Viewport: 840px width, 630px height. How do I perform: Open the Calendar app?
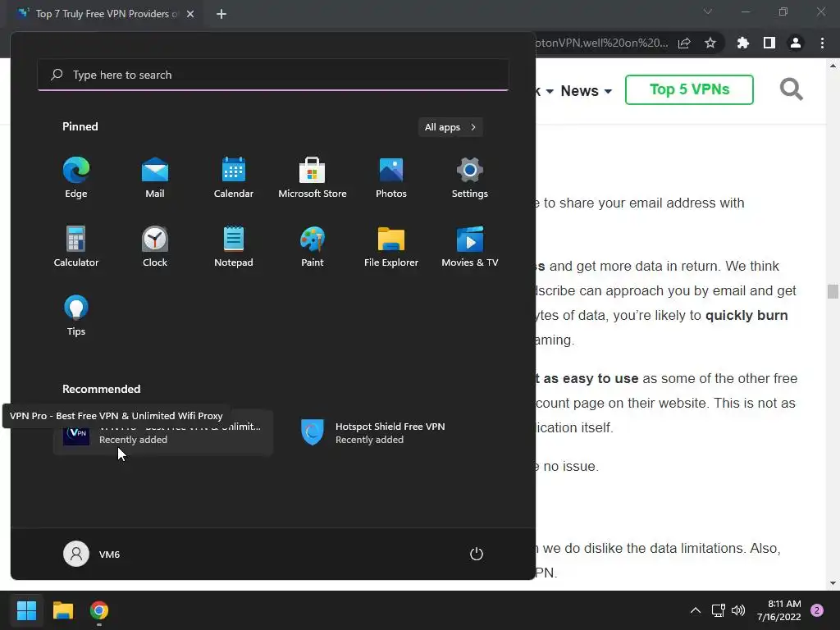pos(234,178)
